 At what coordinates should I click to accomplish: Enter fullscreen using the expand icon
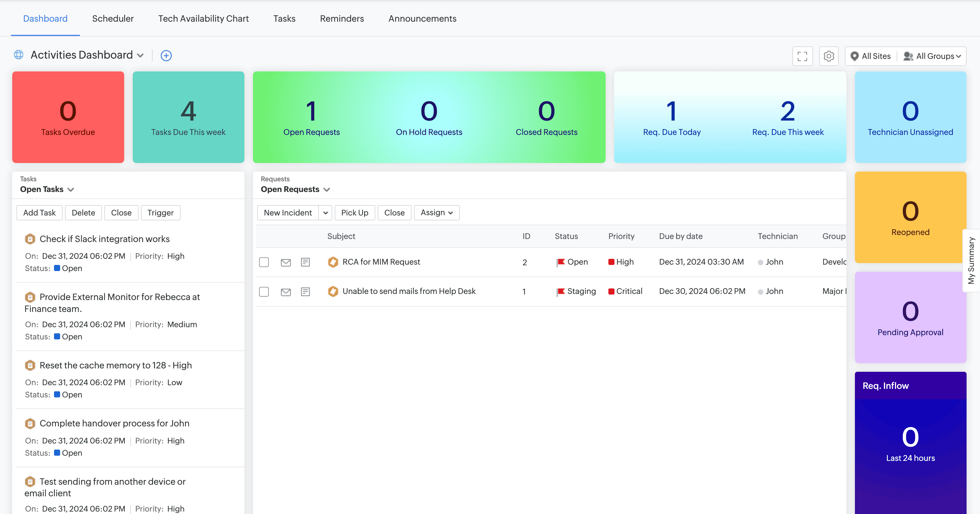(803, 56)
